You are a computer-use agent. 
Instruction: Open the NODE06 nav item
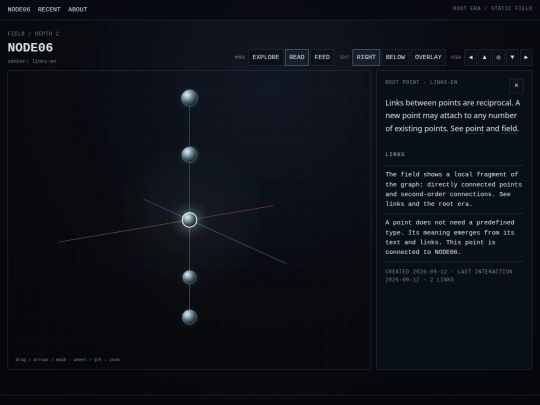click(x=19, y=10)
